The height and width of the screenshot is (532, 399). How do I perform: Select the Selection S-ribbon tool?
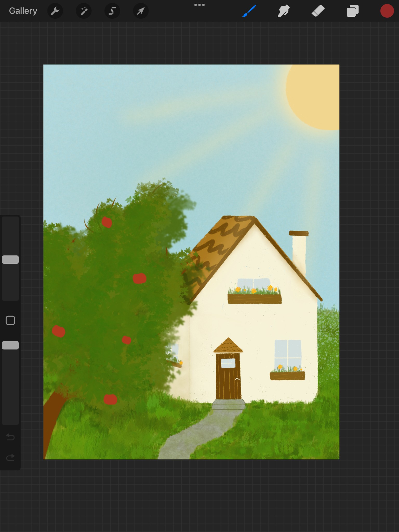112,11
